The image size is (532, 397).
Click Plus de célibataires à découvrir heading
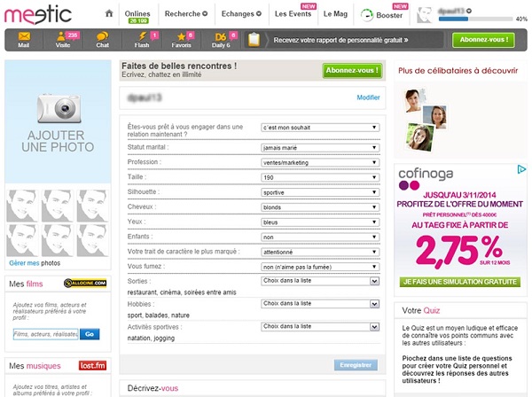[x=458, y=71]
